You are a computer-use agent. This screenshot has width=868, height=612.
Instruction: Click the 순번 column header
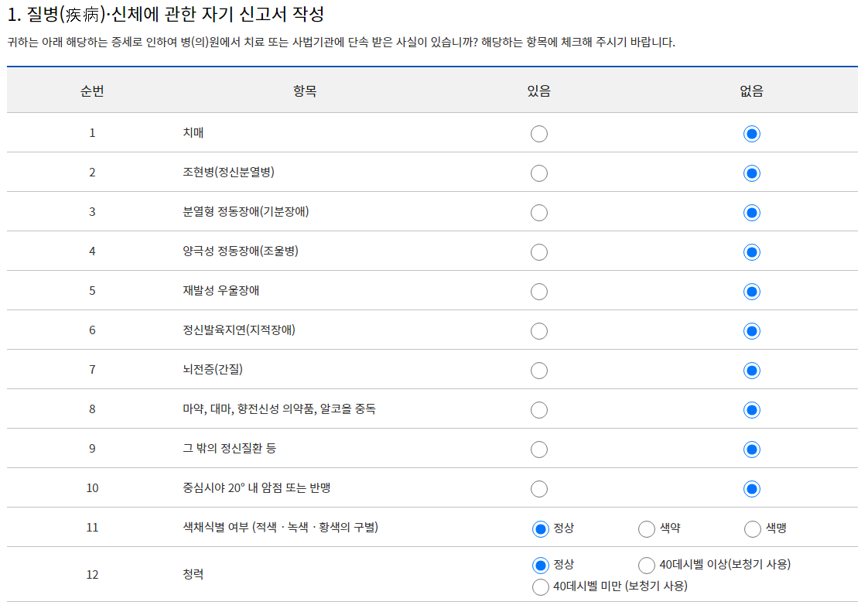[92, 91]
